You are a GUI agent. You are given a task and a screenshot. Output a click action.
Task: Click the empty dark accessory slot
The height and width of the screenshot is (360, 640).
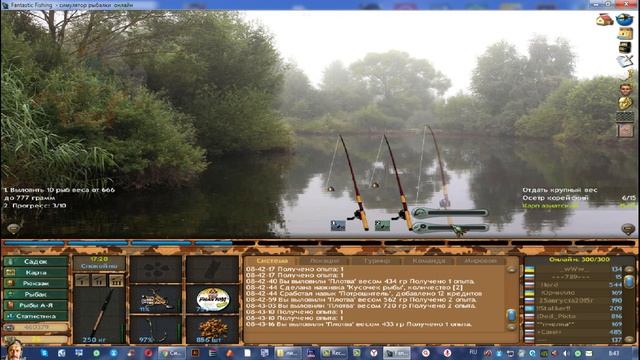click(x=212, y=269)
